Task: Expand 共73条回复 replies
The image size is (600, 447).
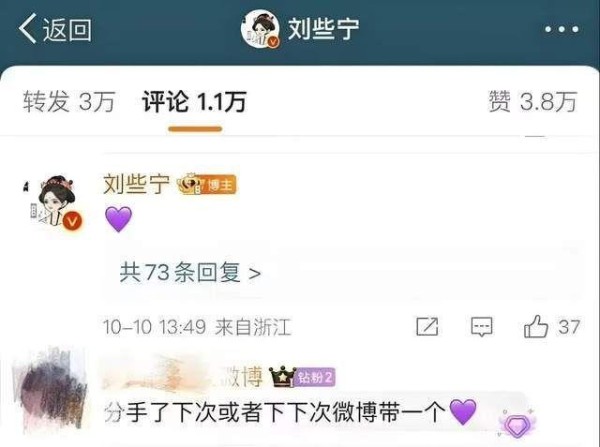Action: 190,272
